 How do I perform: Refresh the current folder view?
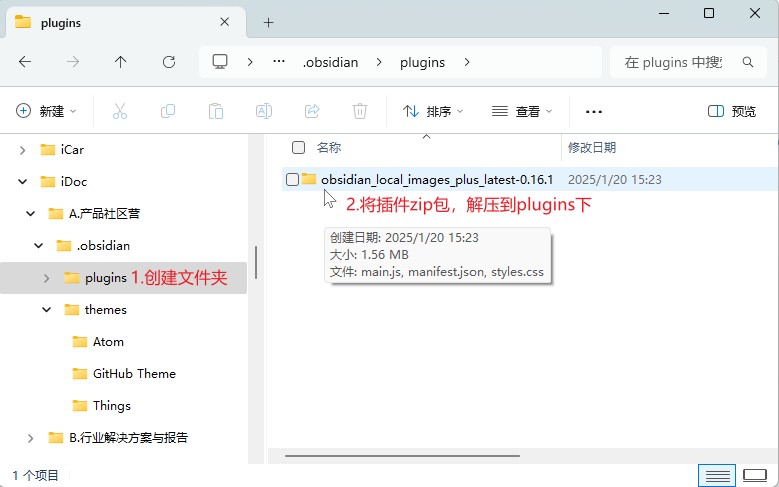(169, 62)
